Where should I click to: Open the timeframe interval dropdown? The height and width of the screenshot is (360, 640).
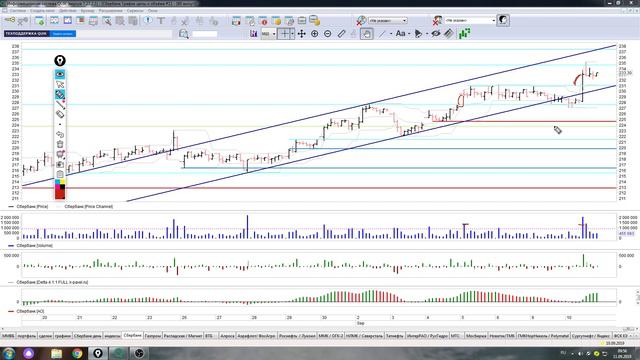point(269,34)
